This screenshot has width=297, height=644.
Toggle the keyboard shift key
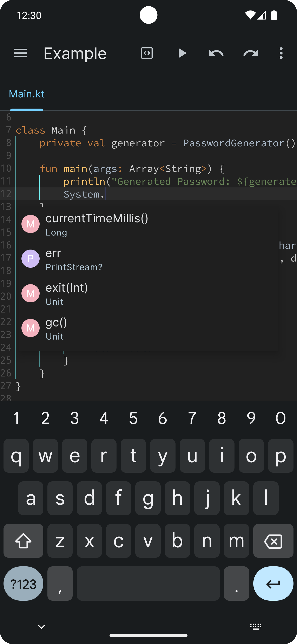pyautogui.click(x=23, y=541)
